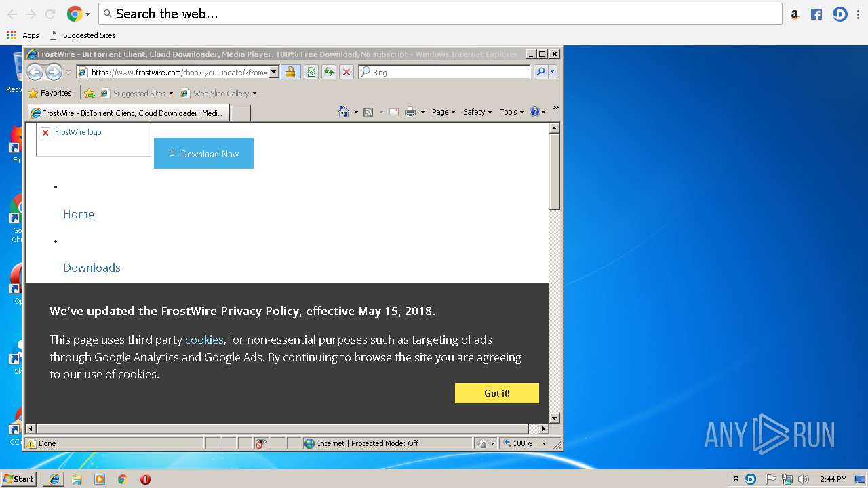Click the Chrome logo icon in toolbar
Screen dimensions: 868x488
tap(75, 14)
